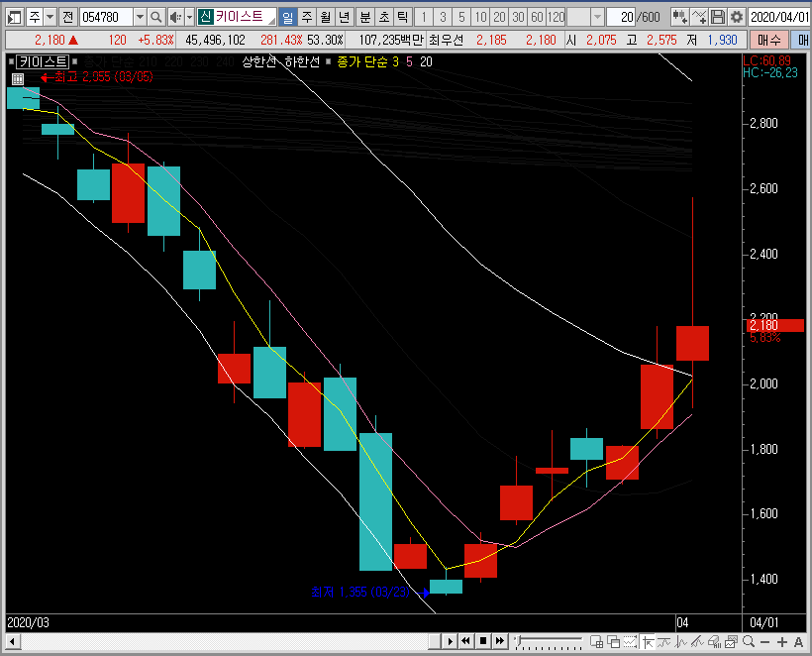This screenshot has width=812, height=656.
Task: Click the 상한선 legend label
Action: coord(258,62)
